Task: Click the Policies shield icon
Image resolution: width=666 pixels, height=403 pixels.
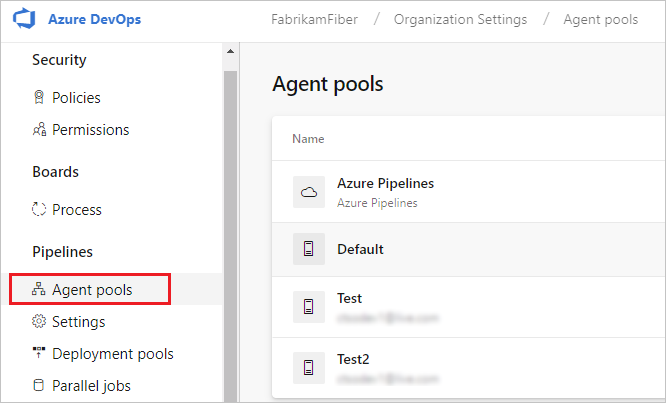Action: click(x=40, y=98)
